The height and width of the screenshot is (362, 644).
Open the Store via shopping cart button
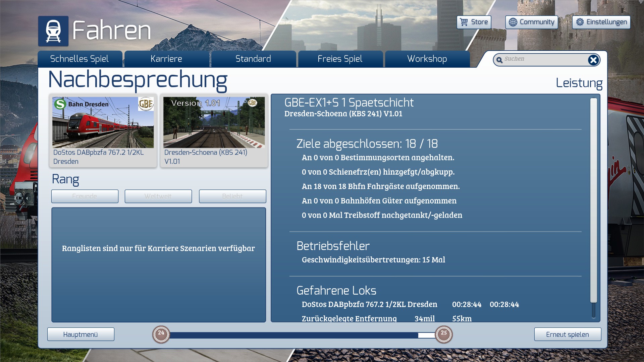click(x=474, y=22)
